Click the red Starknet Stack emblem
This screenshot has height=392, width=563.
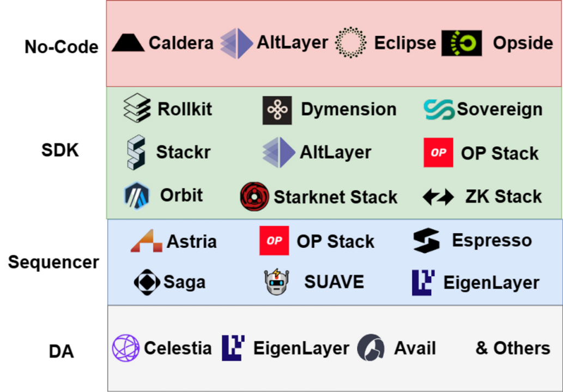coord(254,197)
